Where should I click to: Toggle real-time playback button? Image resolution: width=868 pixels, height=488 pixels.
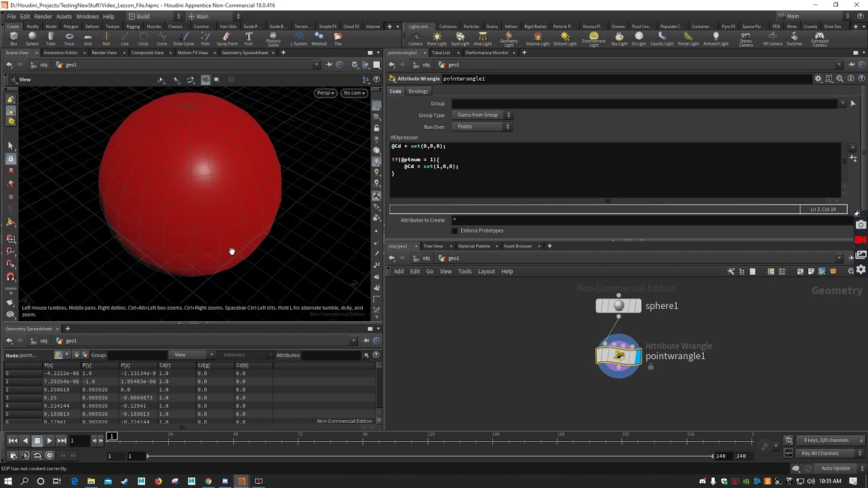[50, 455]
